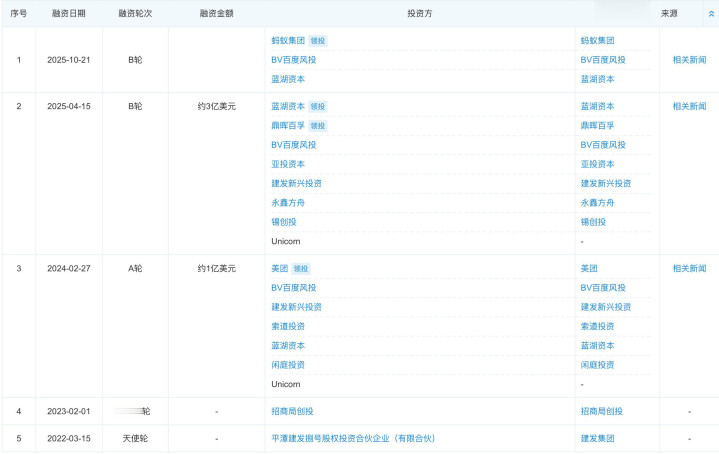
Task: Open 鼎晖百孚 link beside its 领投 tag
Action: (288, 125)
